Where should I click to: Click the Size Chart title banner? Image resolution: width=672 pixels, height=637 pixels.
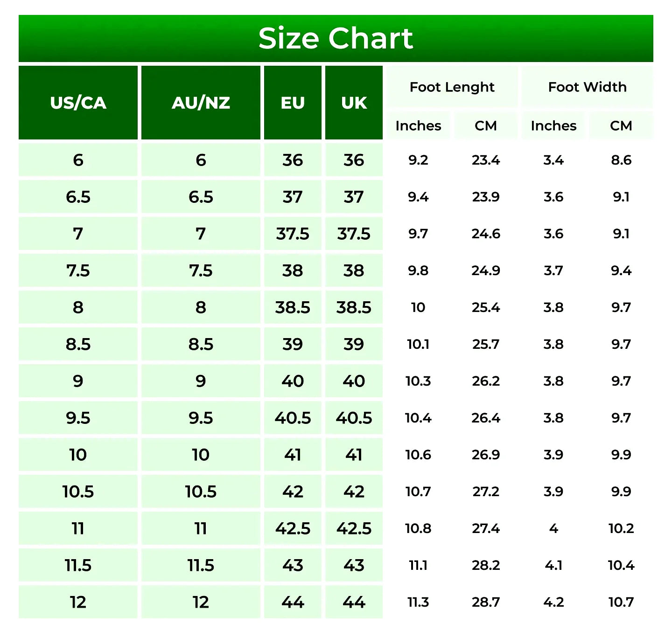pos(336,38)
